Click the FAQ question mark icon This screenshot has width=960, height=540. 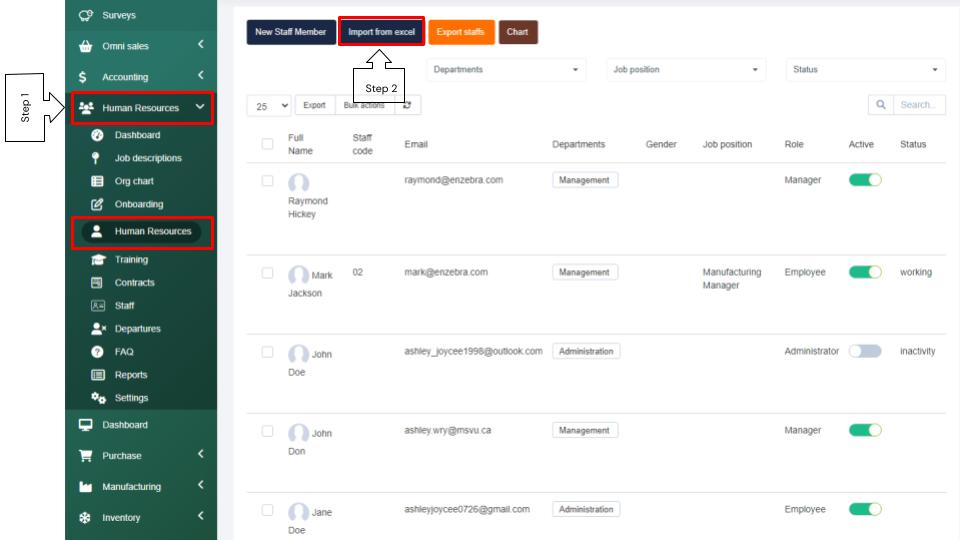pos(97,352)
